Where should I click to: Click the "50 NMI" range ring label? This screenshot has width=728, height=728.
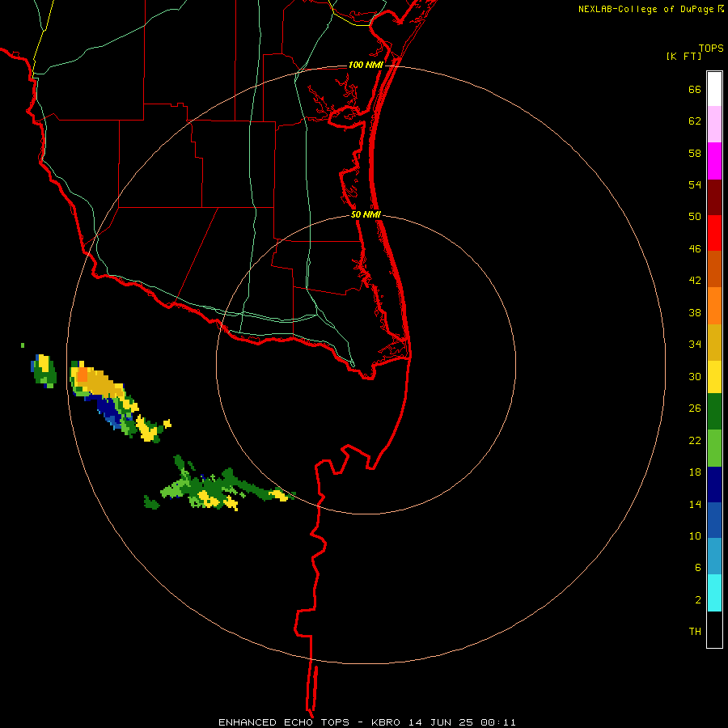[366, 214]
